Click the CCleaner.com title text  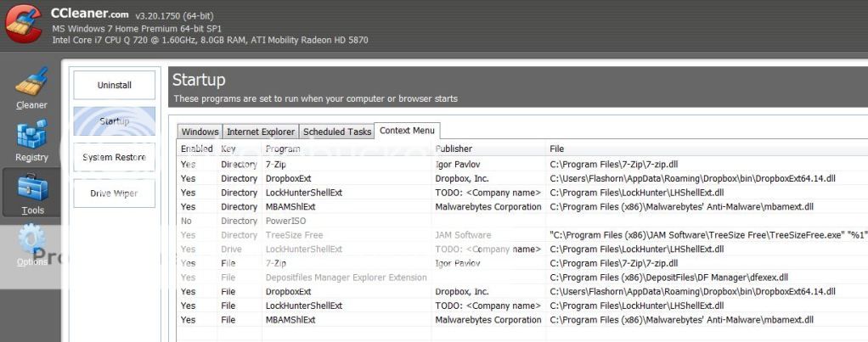click(89, 14)
